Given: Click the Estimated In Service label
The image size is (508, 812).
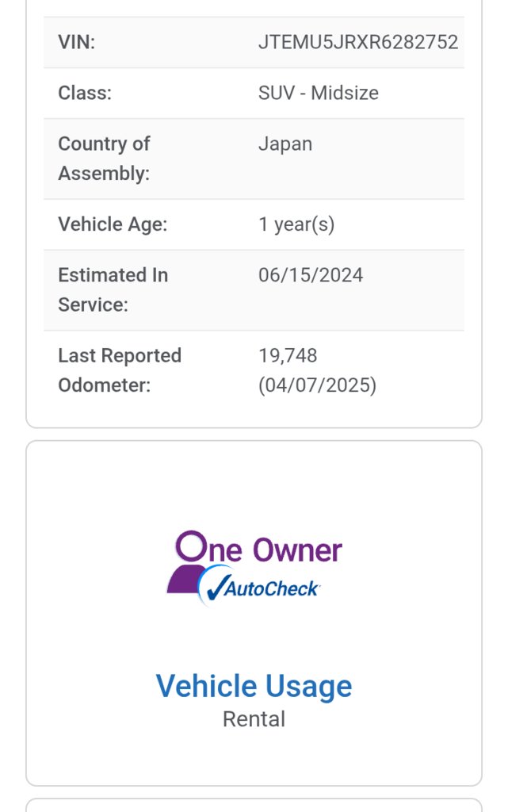Looking at the screenshot, I should coord(113,289).
